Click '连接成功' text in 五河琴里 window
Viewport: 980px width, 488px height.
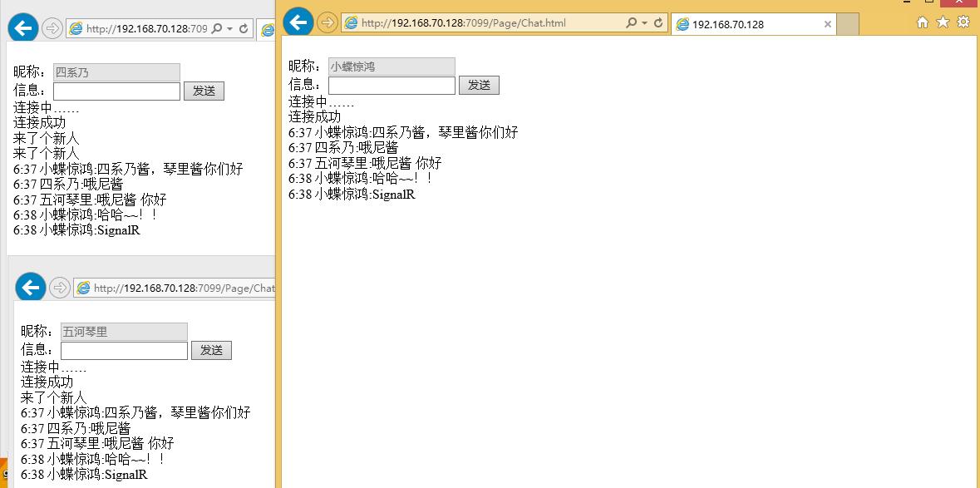47,382
